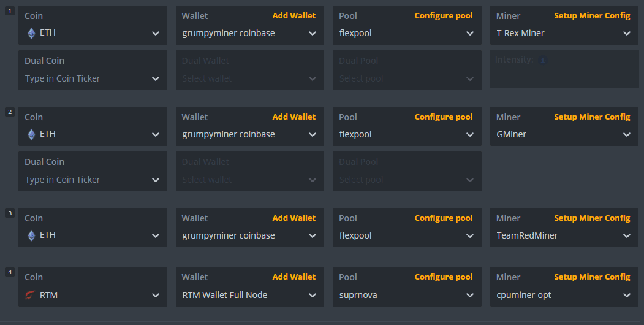This screenshot has width=644, height=325.
Task: Click Add Wallet in row 3
Action: [294, 218]
